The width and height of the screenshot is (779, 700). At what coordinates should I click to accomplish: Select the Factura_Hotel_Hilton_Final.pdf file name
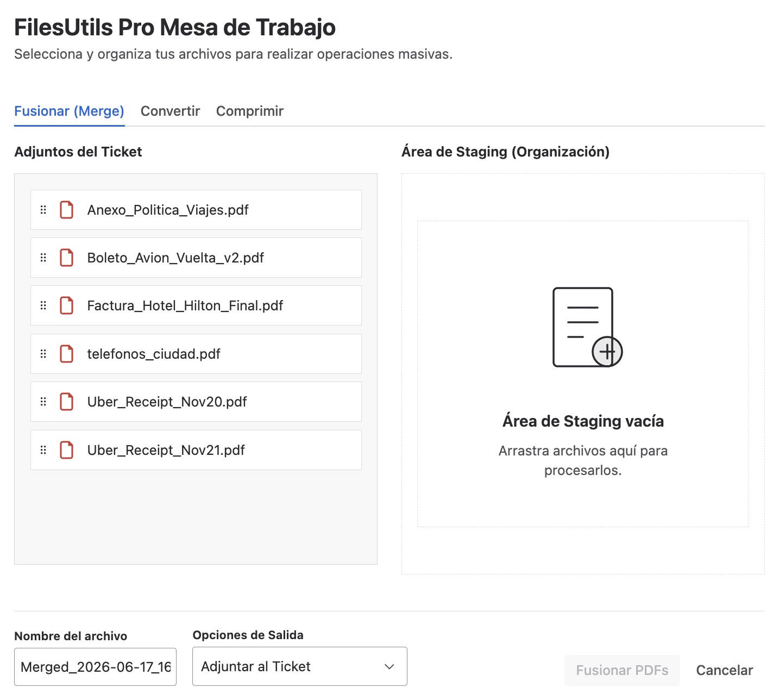pos(185,305)
